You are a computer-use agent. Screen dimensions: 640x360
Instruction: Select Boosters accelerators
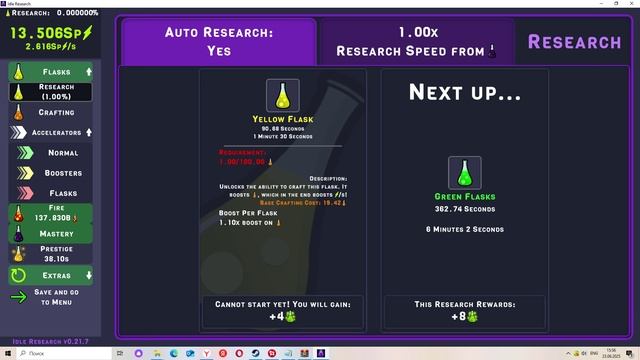[51, 173]
